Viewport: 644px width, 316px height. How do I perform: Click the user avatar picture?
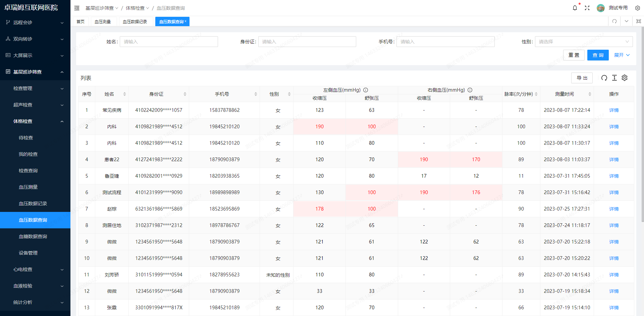[x=601, y=8]
